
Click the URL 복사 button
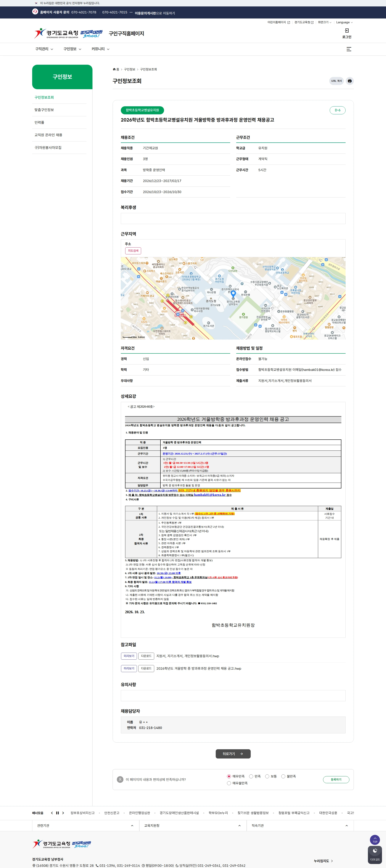[336, 81]
